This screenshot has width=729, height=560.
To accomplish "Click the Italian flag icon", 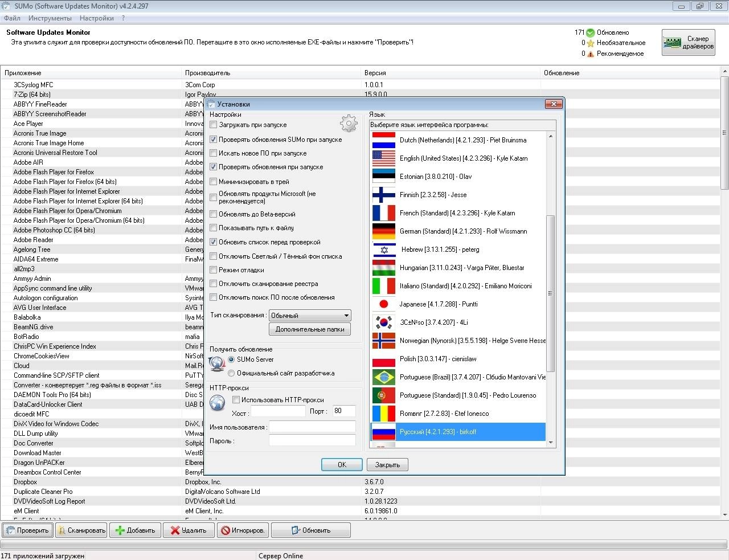I will (383, 286).
